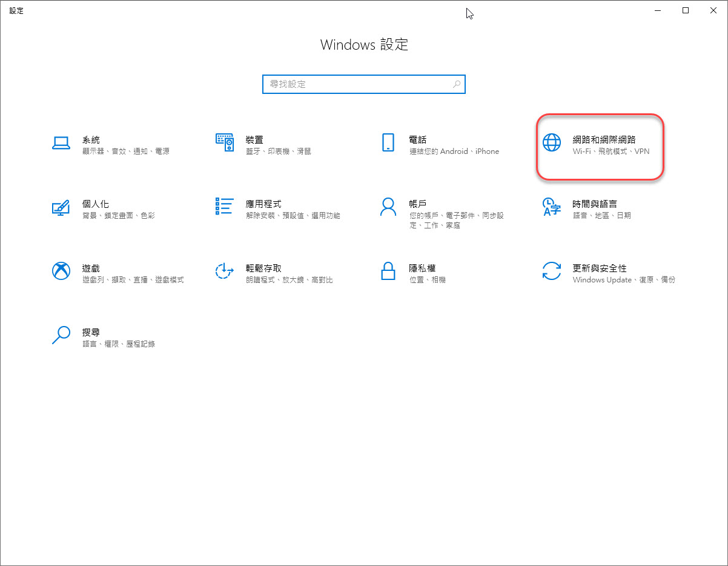The width and height of the screenshot is (728, 566).
Task: Open the 網路和網際網路 globe icon
Action: click(552, 142)
